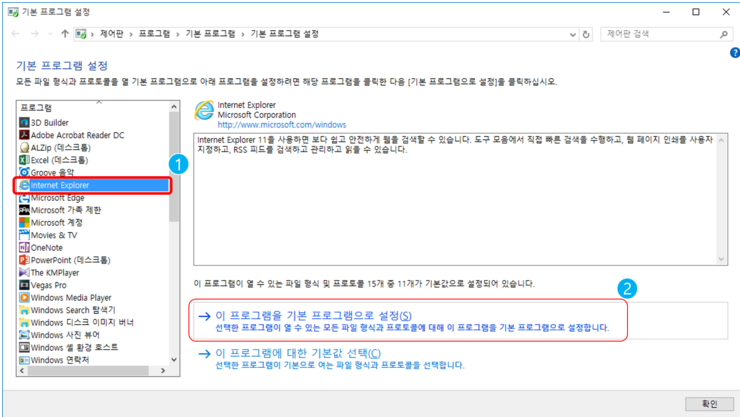Select The KMPlayer text row
740x417 pixels.
[55, 273]
